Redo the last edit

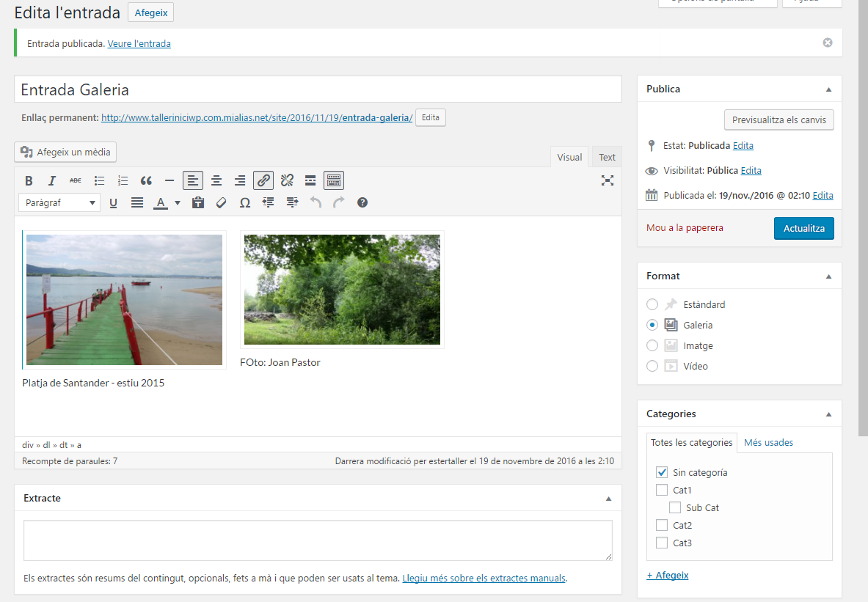pos(339,202)
